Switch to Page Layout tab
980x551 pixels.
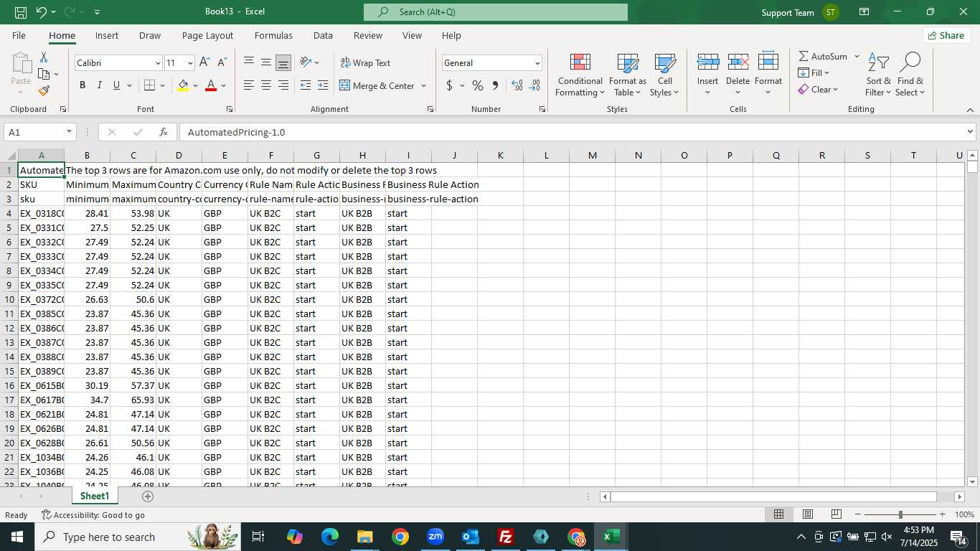coord(207,35)
